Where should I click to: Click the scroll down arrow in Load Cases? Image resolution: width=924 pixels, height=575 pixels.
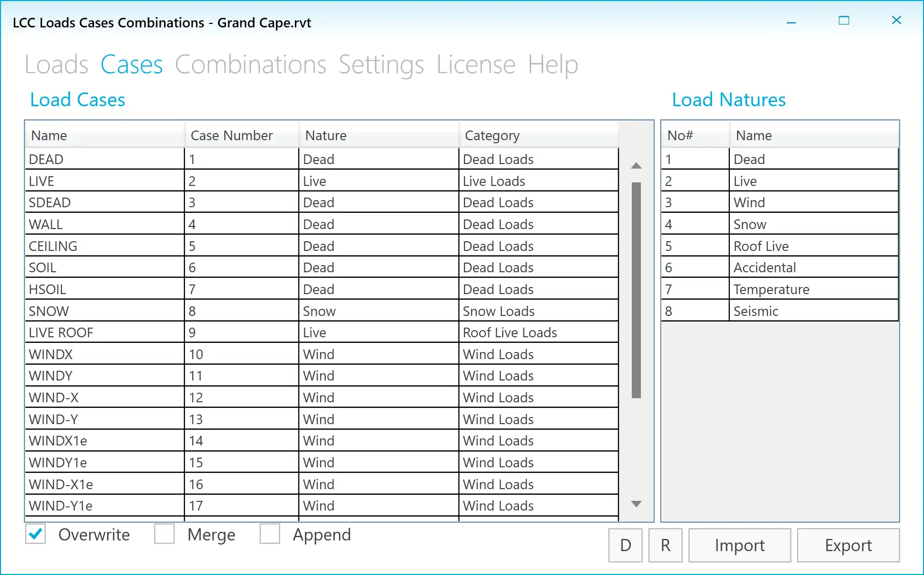(636, 504)
